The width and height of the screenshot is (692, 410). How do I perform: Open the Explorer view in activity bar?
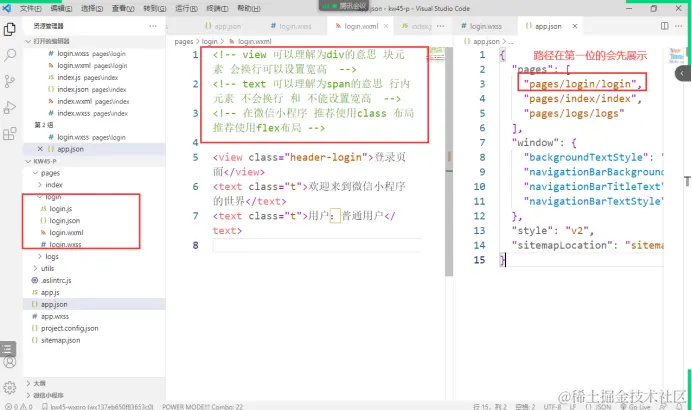pyautogui.click(x=10, y=29)
